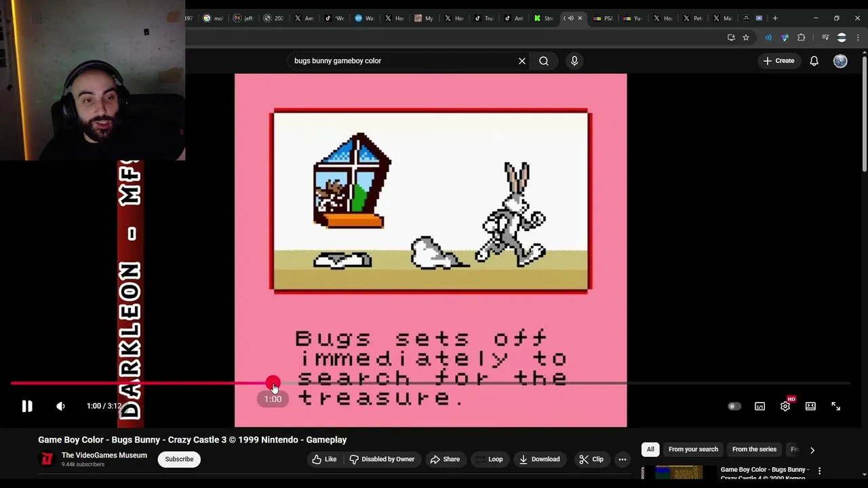Share this video
The width and height of the screenshot is (868, 488).
[445, 459]
